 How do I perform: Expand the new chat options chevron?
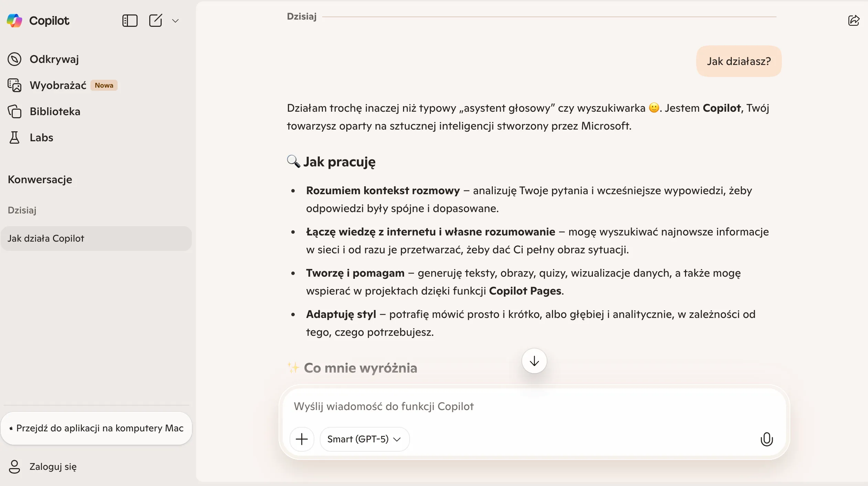175,21
